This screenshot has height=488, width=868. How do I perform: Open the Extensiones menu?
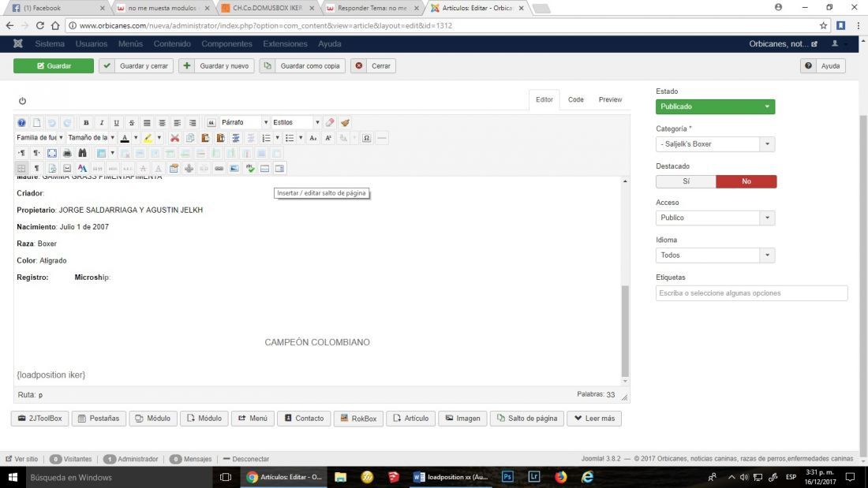285,43
